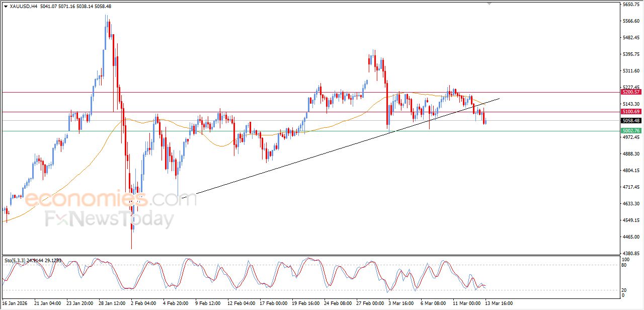Click the stochastic value 24.9144
Viewport: 644px width, 310px height.
point(35,261)
